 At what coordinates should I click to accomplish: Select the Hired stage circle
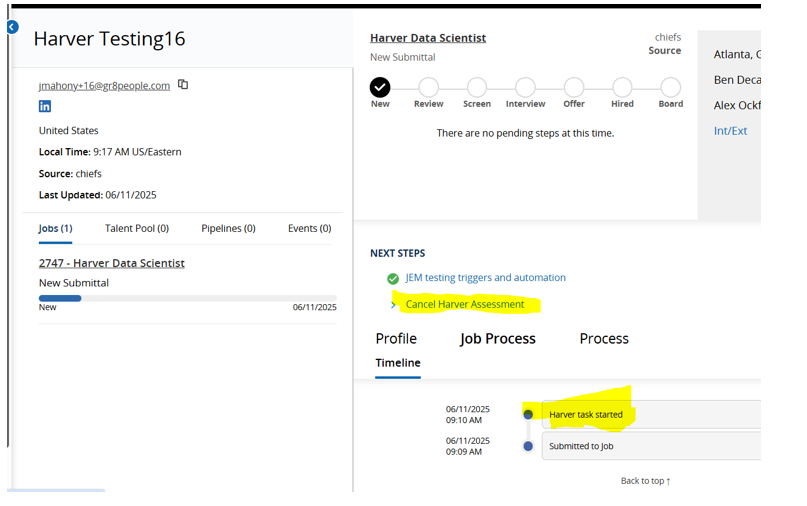pyautogui.click(x=622, y=88)
